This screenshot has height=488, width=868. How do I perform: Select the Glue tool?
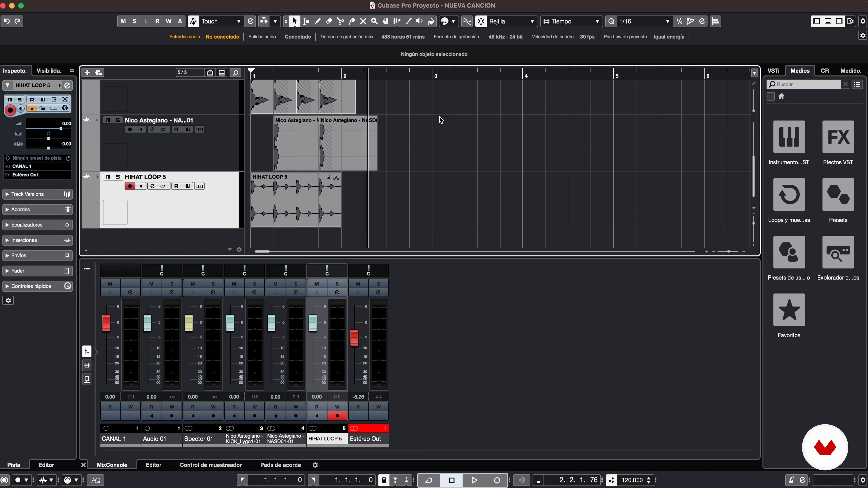coord(352,21)
